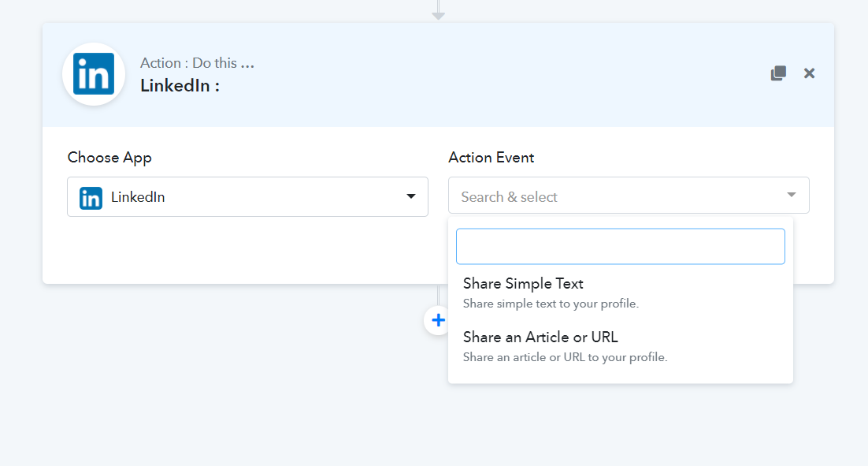Click the large LinkedIn logo in header

94,74
